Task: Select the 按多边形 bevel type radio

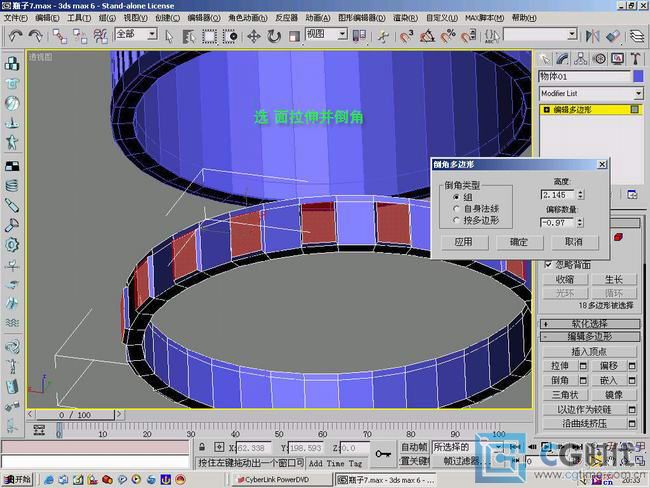Action: pos(456,220)
